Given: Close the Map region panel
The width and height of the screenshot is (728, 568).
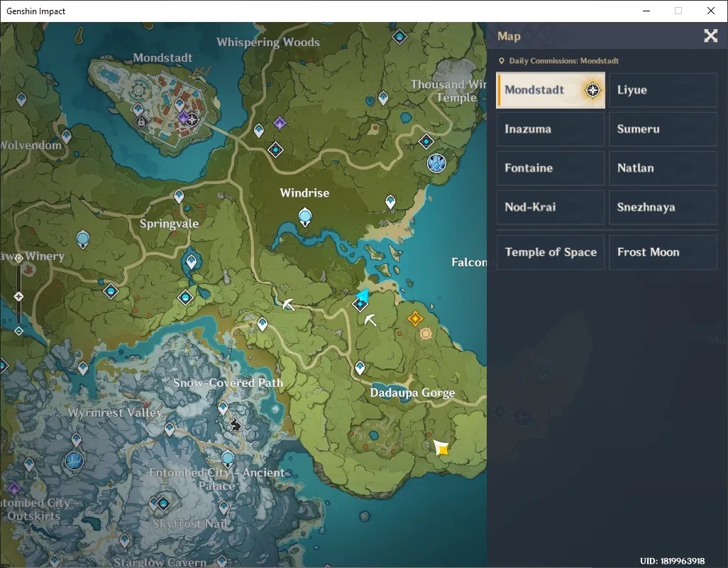Looking at the screenshot, I should click(x=710, y=35).
